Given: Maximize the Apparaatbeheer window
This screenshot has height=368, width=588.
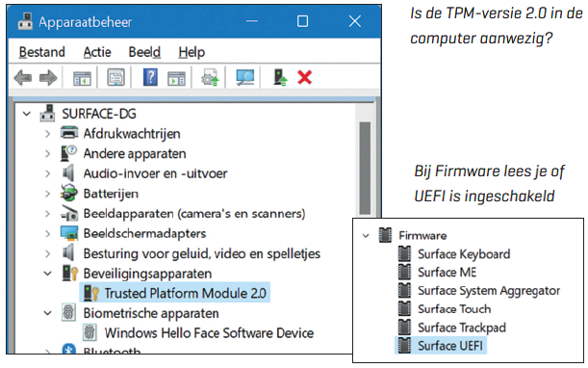Looking at the screenshot, I should click(x=302, y=21).
